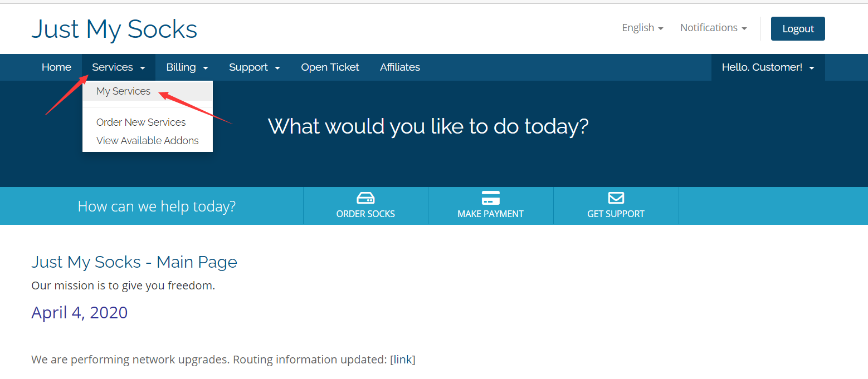
Task: Choose Order New Services menu entry
Action: [x=141, y=122]
